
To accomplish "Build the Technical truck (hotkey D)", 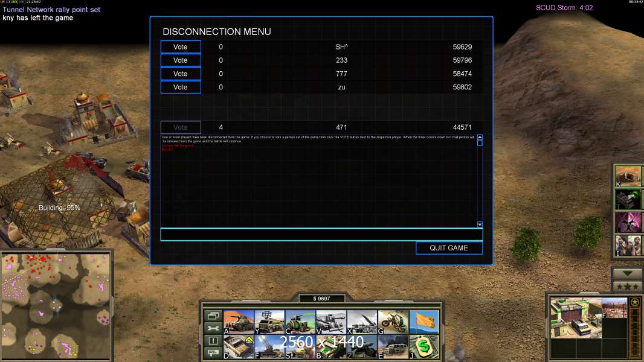I will click(x=239, y=347).
